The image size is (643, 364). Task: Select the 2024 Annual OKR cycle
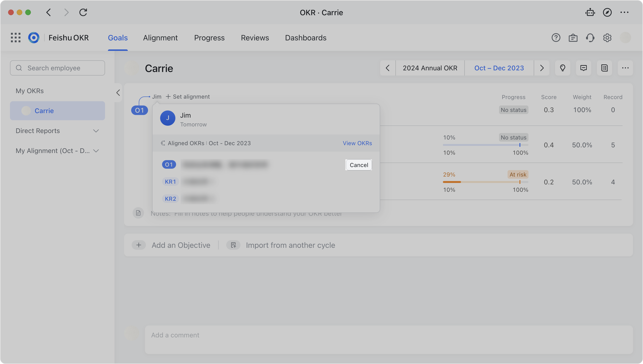[430, 68]
